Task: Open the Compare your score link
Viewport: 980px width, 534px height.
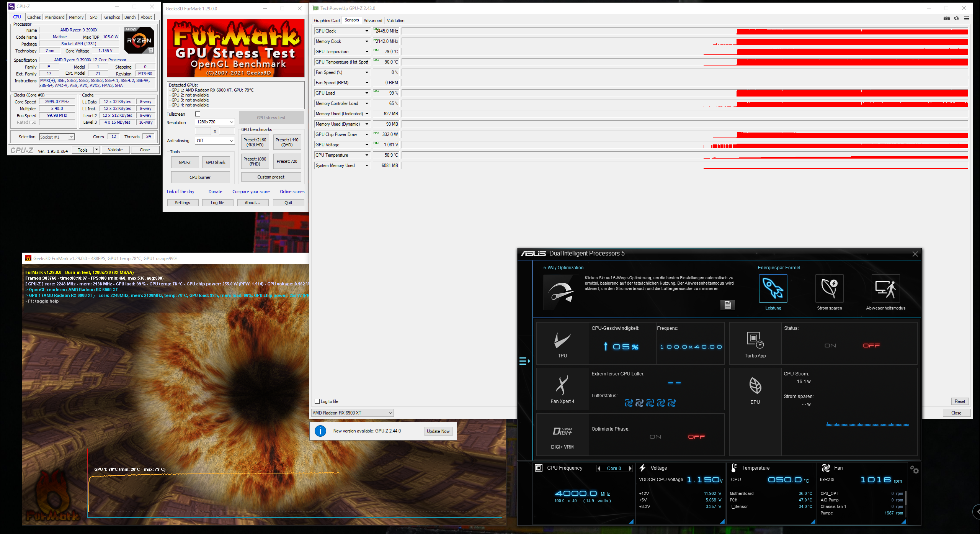Action: [251, 192]
